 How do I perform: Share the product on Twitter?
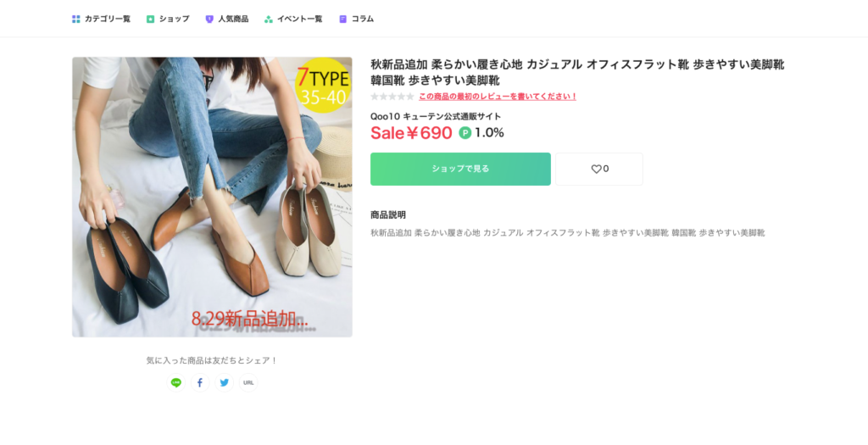(224, 382)
